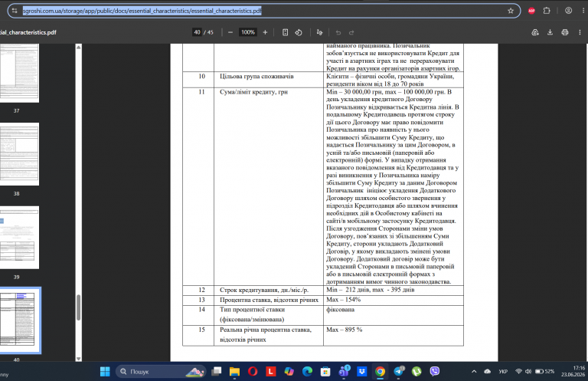Screen dimensions: 588x381
Task: Click the thumbnail panel scrollbar handle
Action: point(78,307)
